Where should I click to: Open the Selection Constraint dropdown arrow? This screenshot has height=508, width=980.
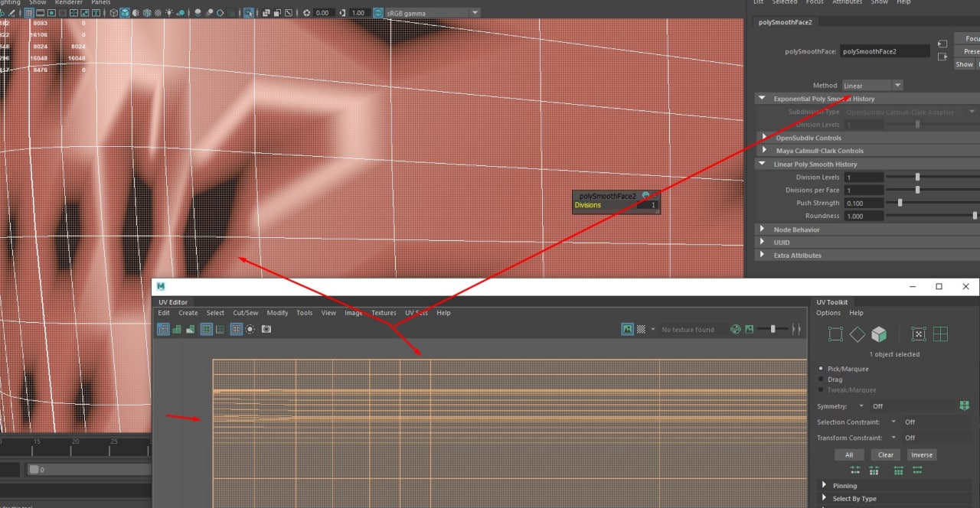[x=893, y=422]
